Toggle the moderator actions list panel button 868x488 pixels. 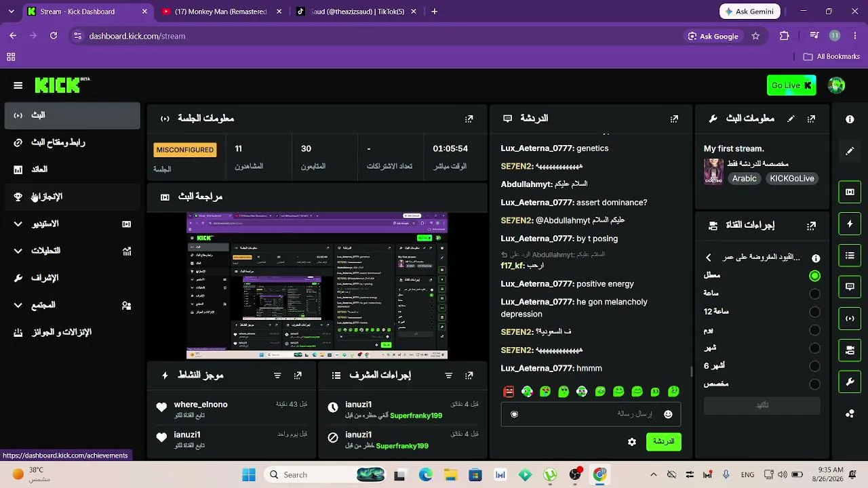[850, 256]
